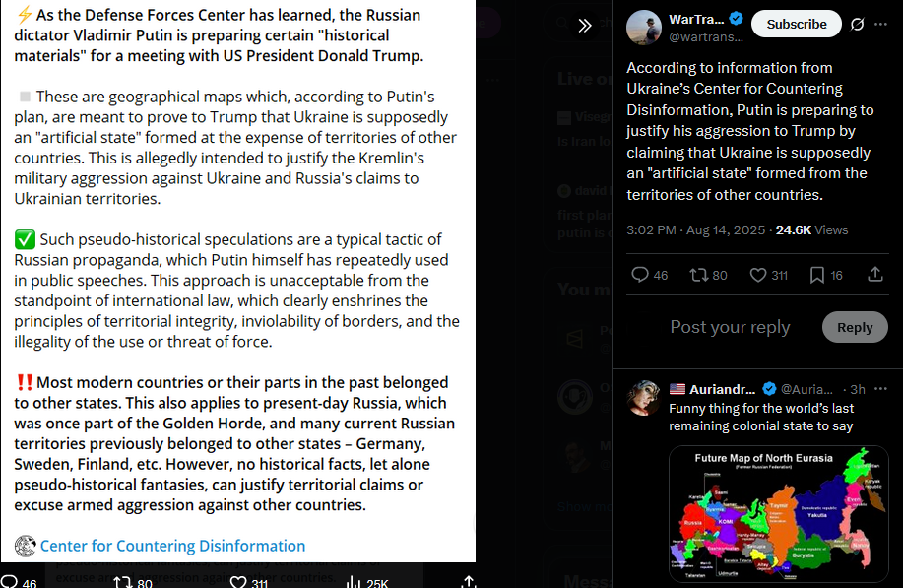
Task: Open the Grok slash-circle icon beside Subscribe
Action: tap(857, 25)
